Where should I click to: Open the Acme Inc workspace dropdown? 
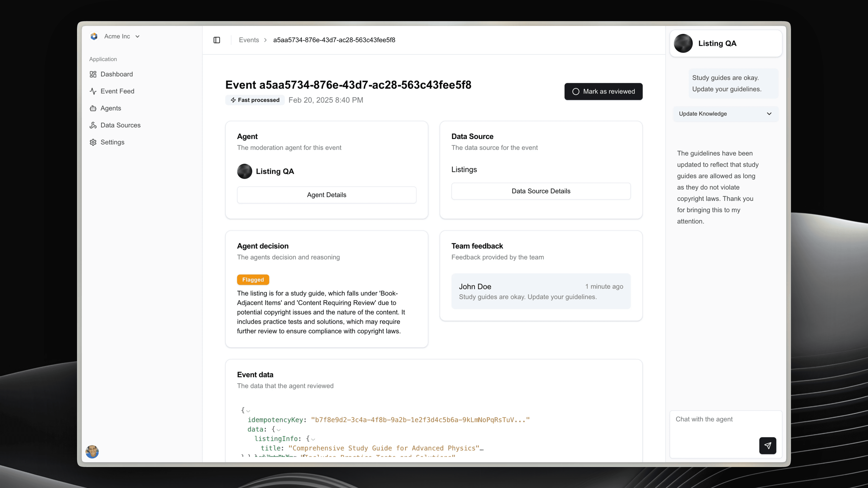pyautogui.click(x=137, y=36)
